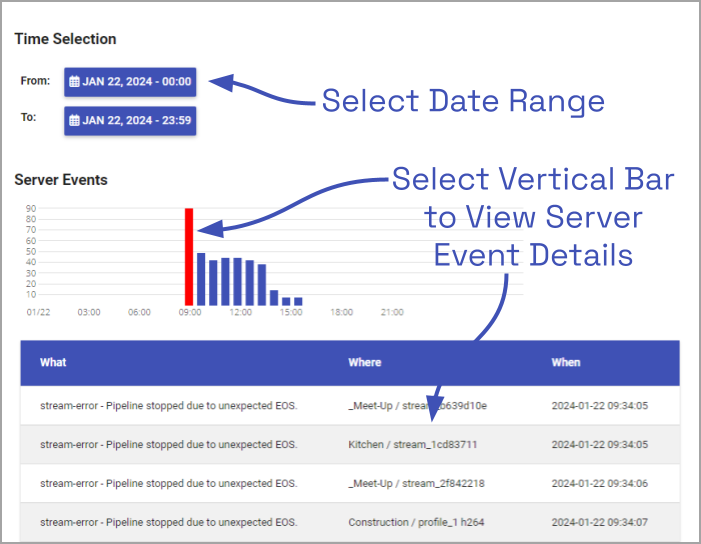Select the first blue bar after the red bar
The width and height of the screenshot is (701, 544).
point(201,279)
